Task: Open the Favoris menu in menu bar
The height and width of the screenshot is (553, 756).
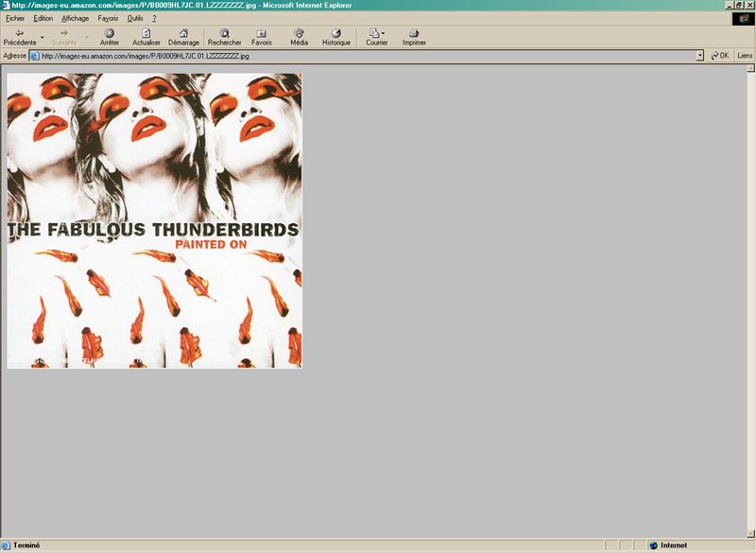Action: point(108,18)
